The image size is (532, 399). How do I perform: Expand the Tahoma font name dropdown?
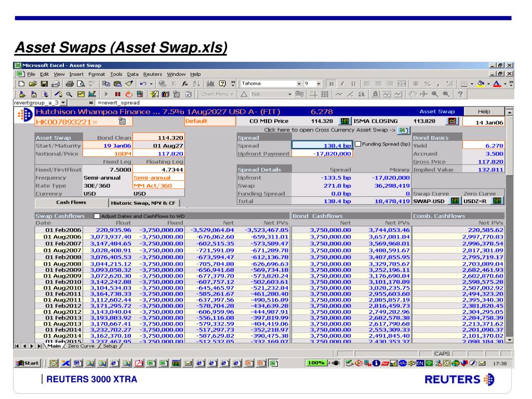(x=299, y=84)
